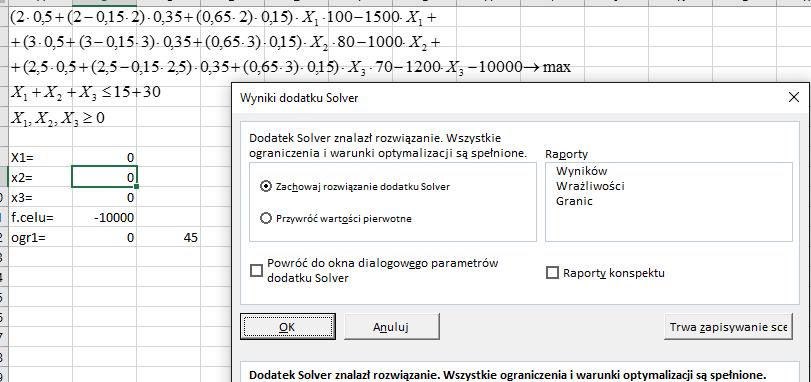
Task: Click the f.celu= label cell
Action: (x=40, y=218)
